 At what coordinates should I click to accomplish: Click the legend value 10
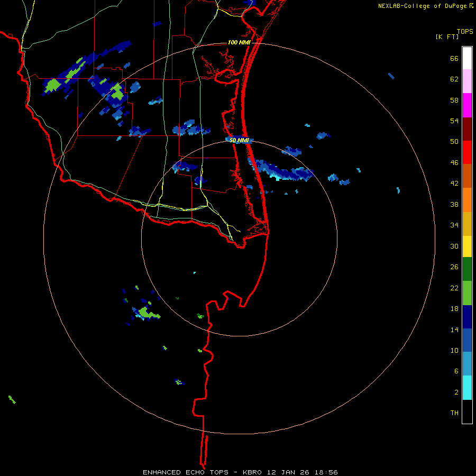point(454,350)
